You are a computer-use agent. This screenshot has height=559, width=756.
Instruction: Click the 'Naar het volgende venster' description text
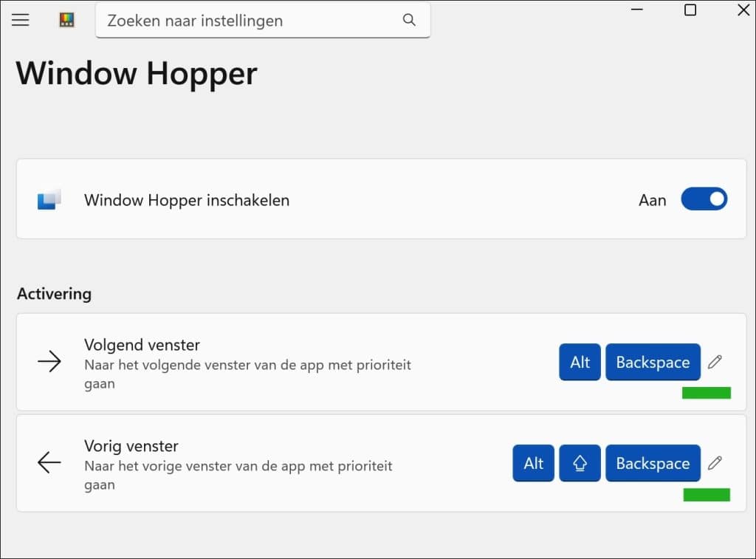click(247, 374)
